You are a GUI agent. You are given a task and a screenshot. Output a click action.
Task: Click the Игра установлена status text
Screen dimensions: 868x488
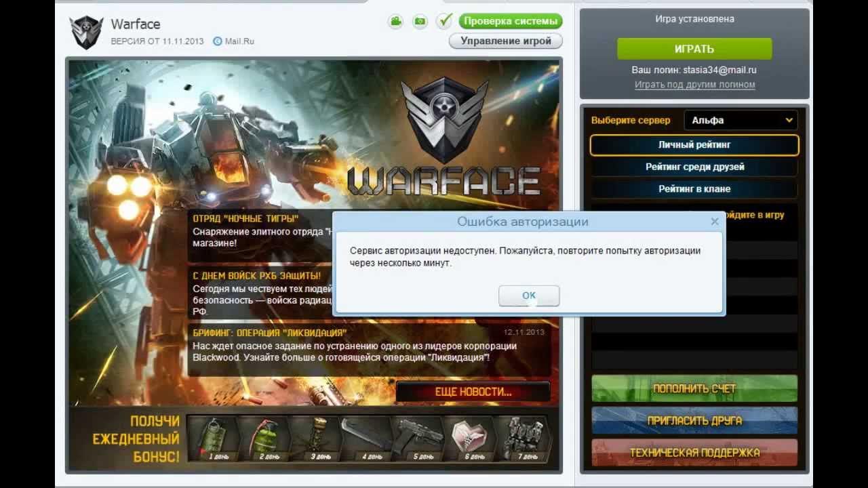pyautogui.click(x=694, y=19)
